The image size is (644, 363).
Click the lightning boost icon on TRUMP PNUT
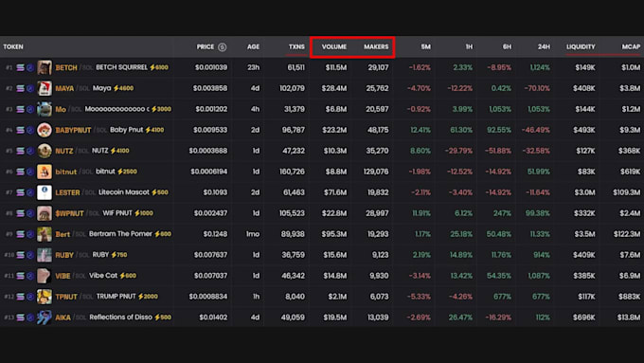pyautogui.click(x=140, y=297)
